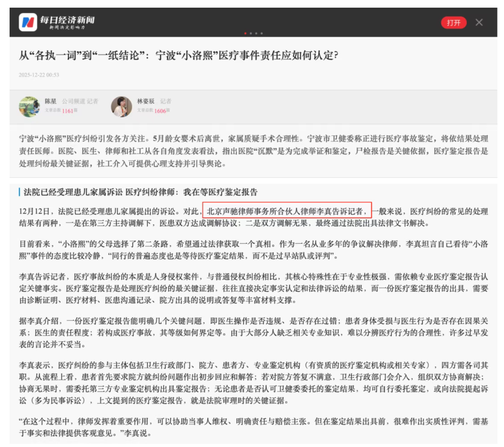Click the 2025-12-22 publication timestamp
The image size is (504, 447).
click(39, 75)
